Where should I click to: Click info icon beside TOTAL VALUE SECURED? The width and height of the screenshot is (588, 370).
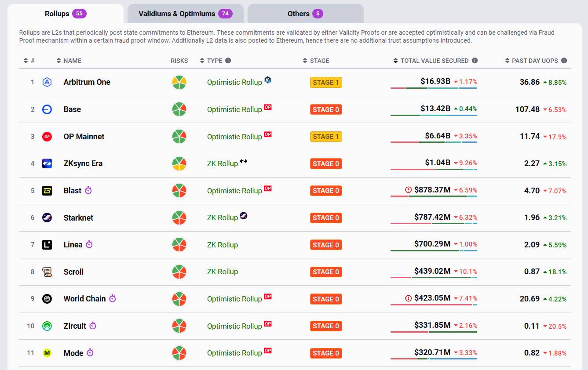[475, 61]
